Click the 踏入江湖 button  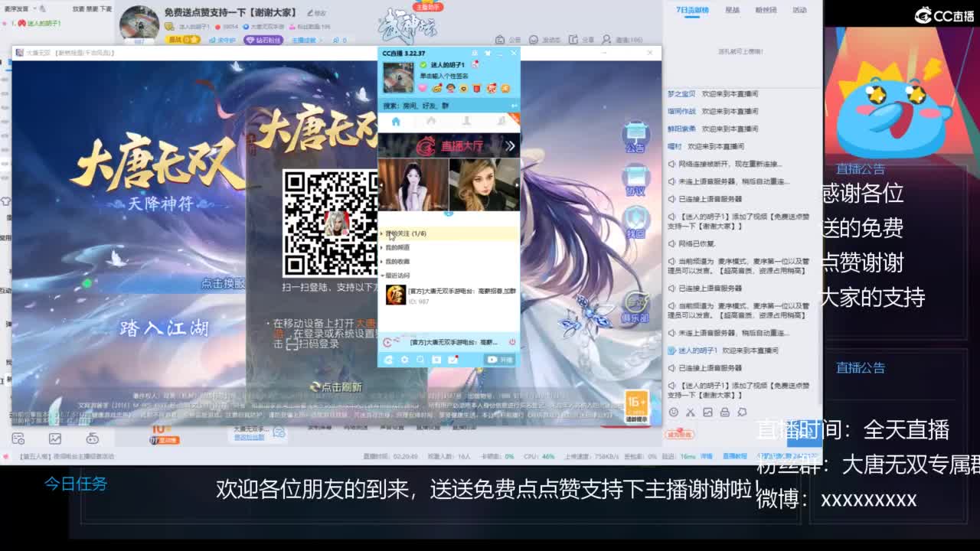point(164,329)
